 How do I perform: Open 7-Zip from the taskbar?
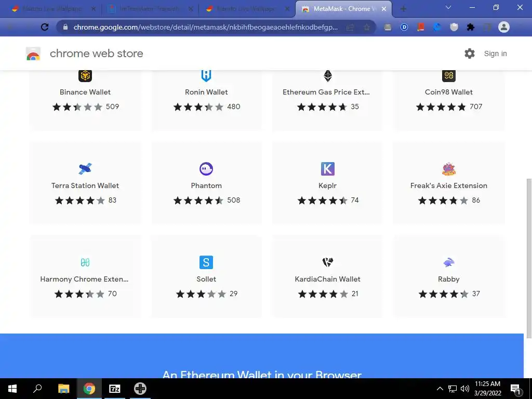click(x=115, y=389)
